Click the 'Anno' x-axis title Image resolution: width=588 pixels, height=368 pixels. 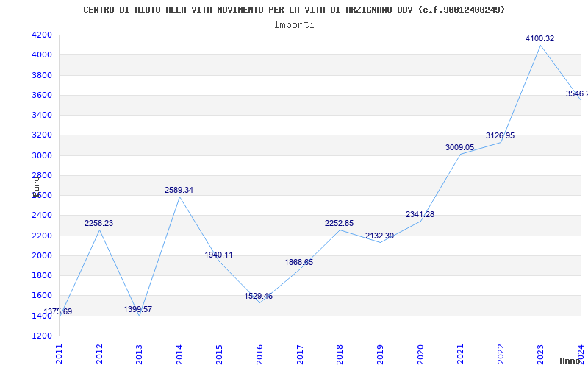(570, 361)
